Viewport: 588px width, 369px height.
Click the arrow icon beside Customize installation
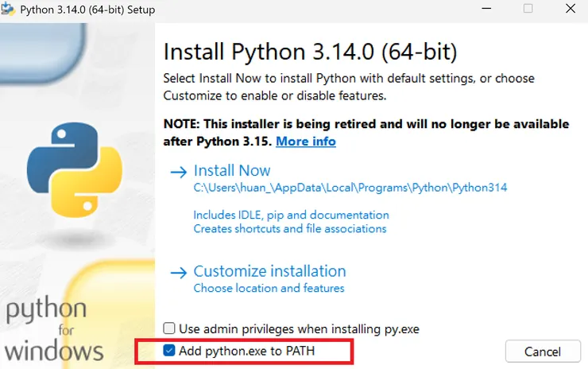pos(179,271)
